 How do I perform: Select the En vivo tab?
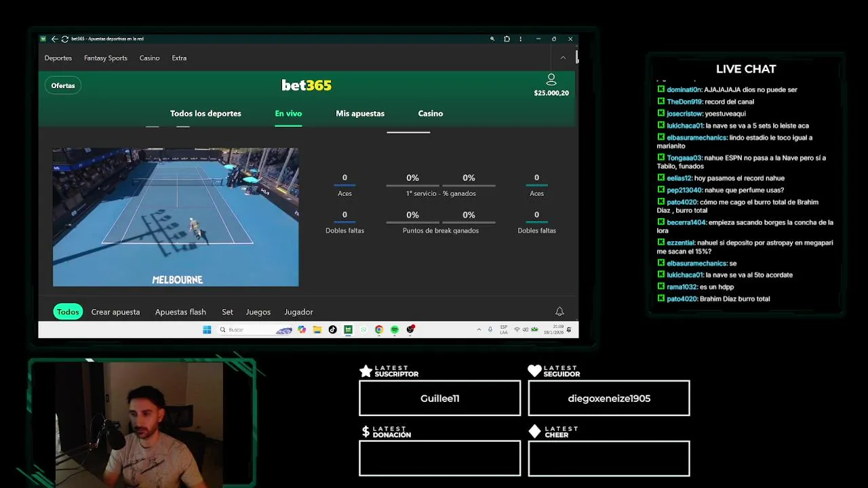(x=288, y=113)
